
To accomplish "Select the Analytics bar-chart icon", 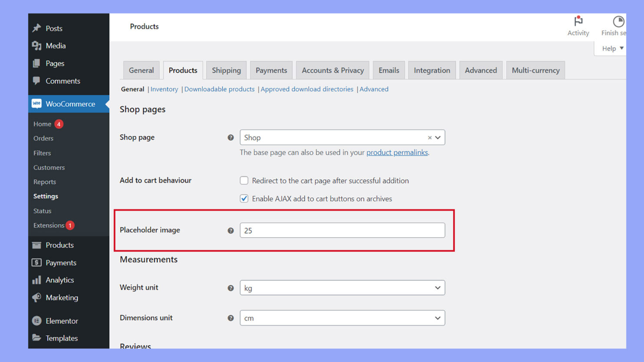I will pos(36,280).
